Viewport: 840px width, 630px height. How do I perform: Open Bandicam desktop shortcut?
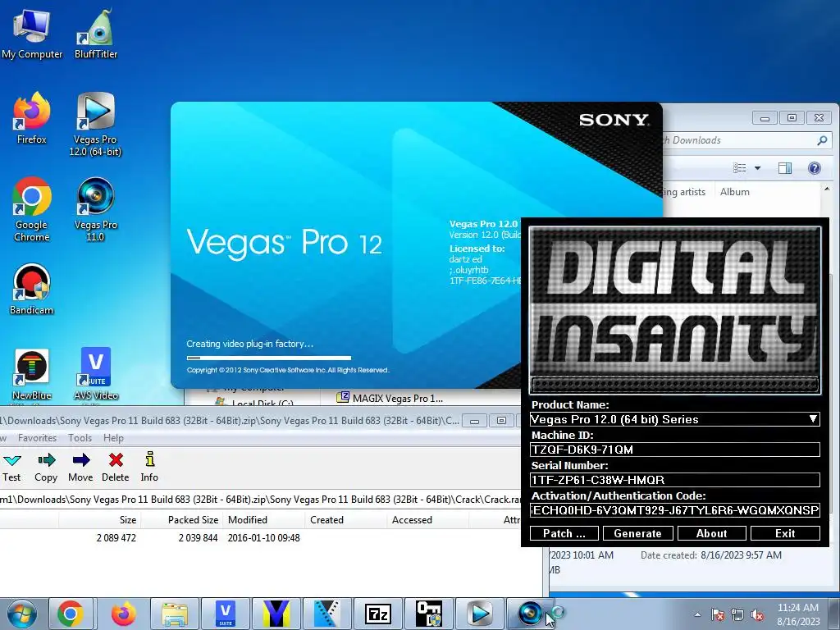[32, 290]
